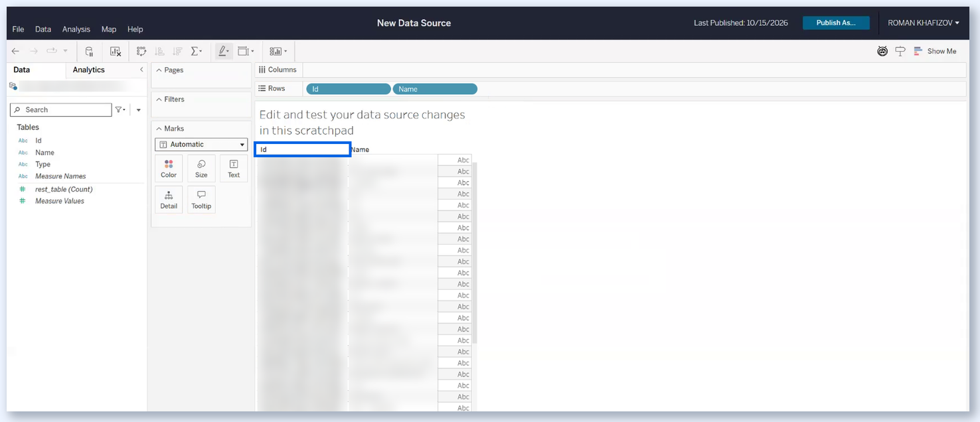This screenshot has height=422, width=980.
Task: Open the Data menu
Action: coord(43,29)
